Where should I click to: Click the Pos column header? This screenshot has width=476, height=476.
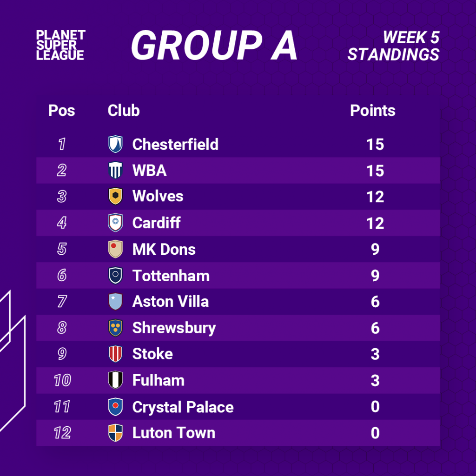click(x=62, y=110)
